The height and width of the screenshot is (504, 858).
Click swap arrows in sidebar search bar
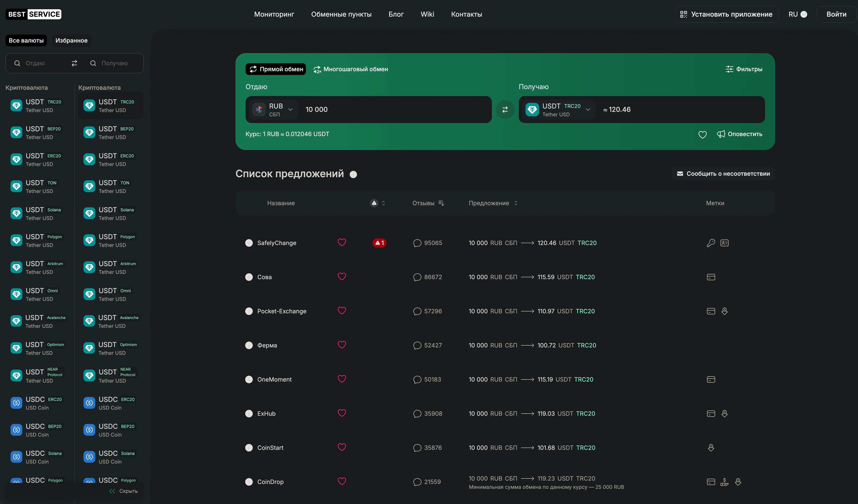[74, 63]
